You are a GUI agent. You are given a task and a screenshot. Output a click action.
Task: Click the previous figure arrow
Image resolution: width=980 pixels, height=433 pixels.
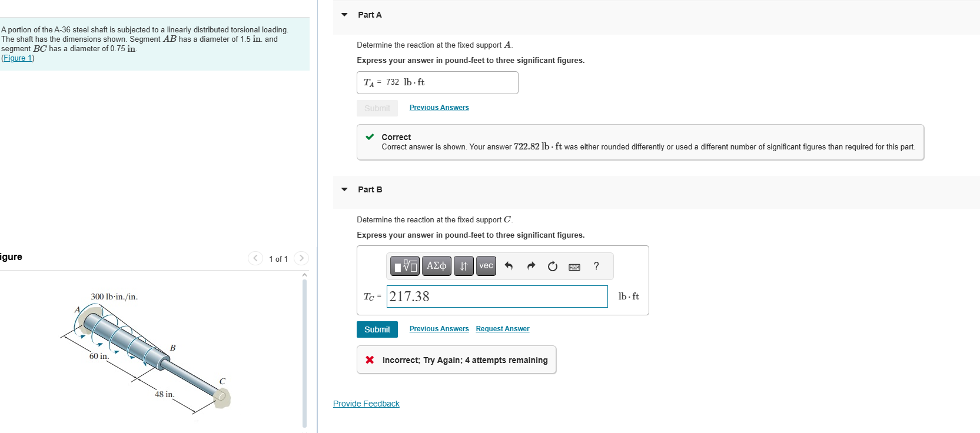click(x=254, y=258)
